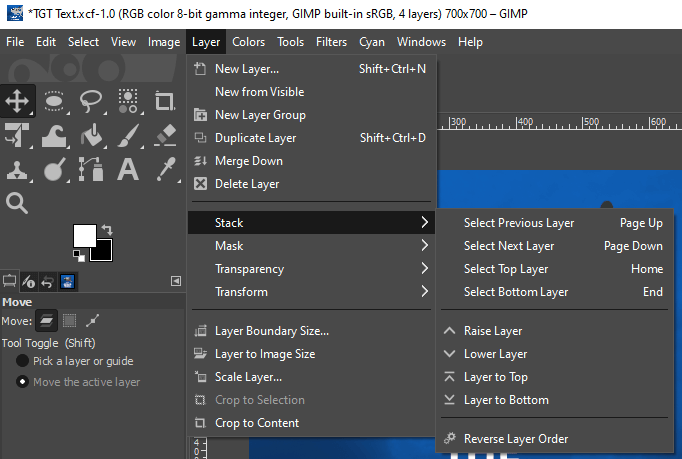Choose Layer to Image Size
The image size is (682, 459).
pyautogui.click(x=311, y=354)
